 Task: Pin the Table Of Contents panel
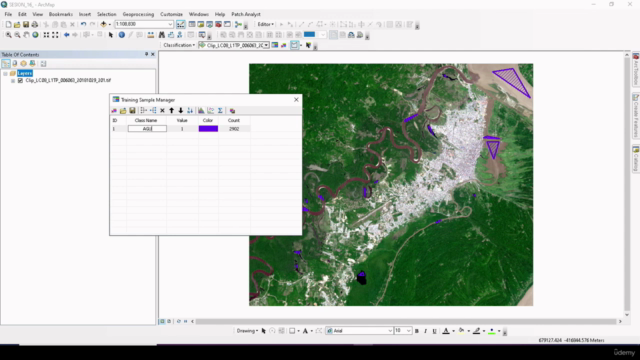click(x=147, y=54)
